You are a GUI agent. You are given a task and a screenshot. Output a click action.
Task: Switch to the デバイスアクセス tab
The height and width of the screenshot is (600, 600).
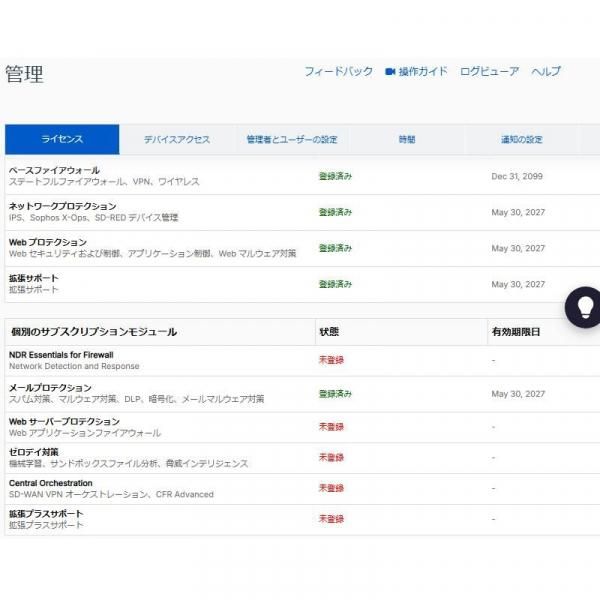(176, 140)
